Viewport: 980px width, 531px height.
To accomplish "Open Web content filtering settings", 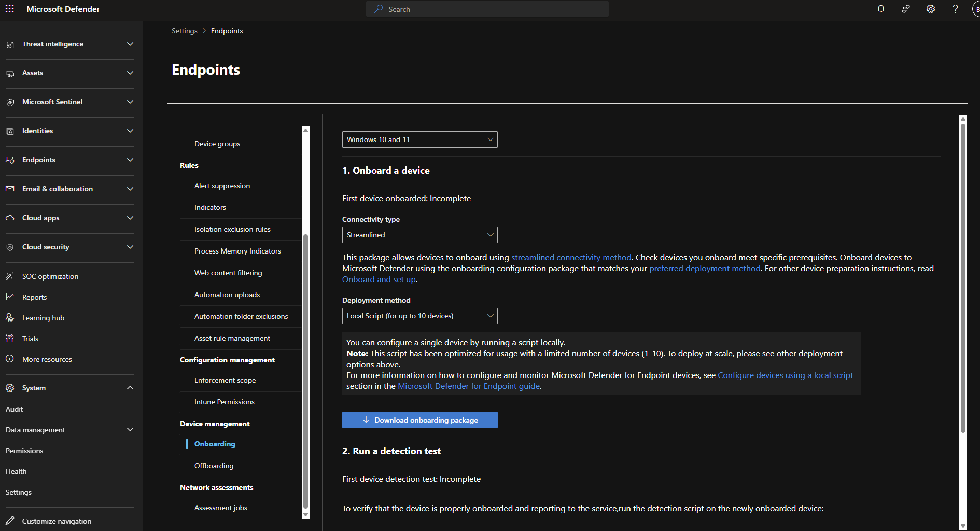I will tap(228, 273).
